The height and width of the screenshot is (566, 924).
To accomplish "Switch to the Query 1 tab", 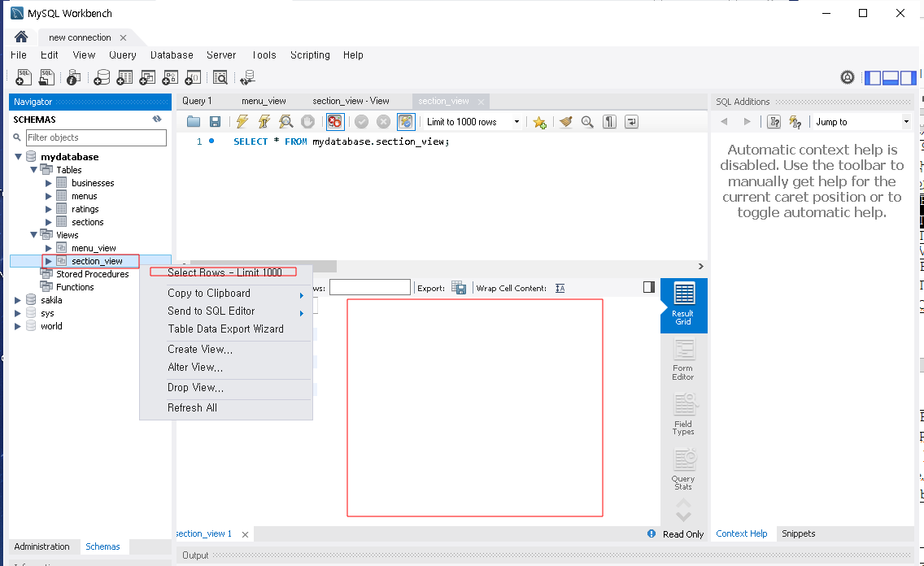I will tap(197, 101).
